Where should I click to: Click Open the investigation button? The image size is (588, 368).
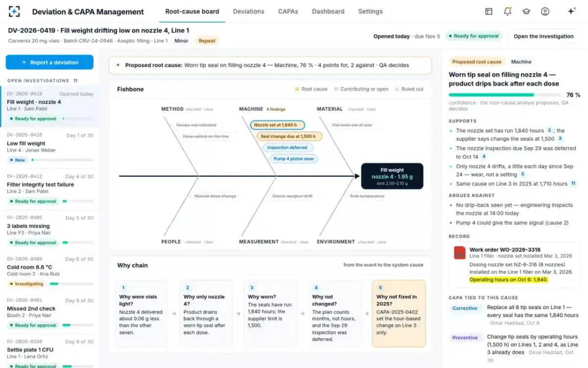pos(543,36)
